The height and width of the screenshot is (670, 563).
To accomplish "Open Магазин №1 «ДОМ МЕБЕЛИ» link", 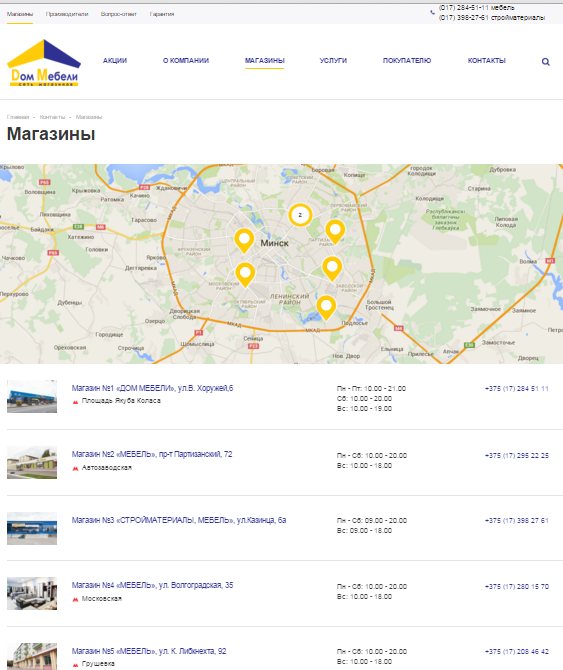I will [152, 388].
